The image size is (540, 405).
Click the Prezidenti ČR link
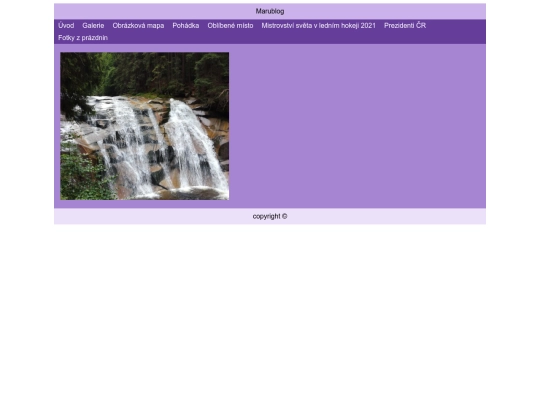(x=405, y=25)
